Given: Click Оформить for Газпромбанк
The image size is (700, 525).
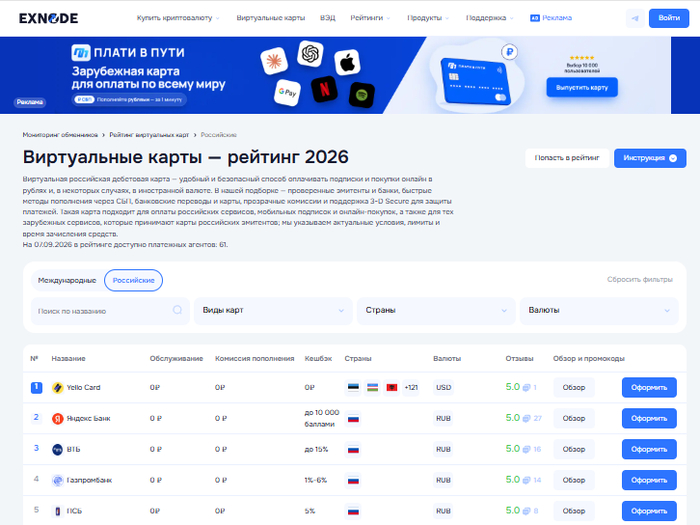Looking at the screenshot, I should click(649, 480).
